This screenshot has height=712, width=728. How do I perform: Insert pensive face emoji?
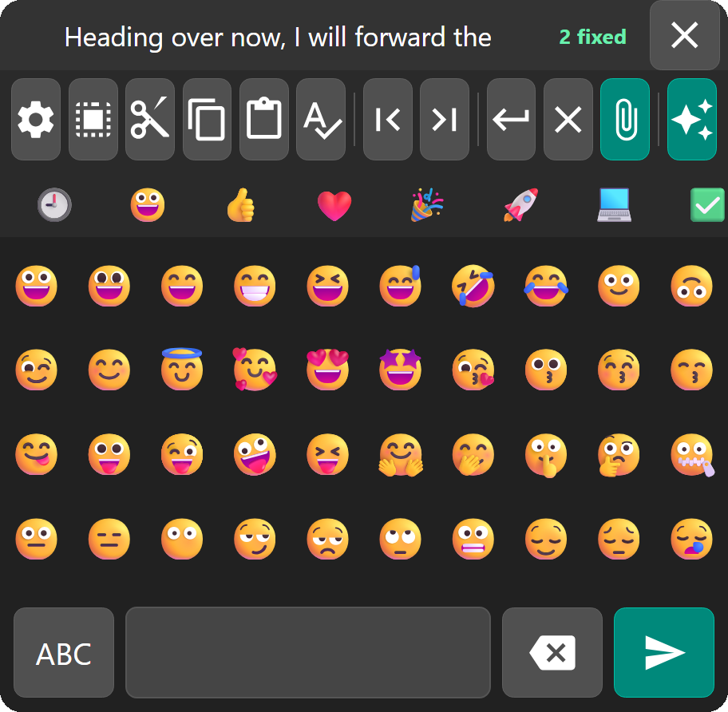[619, 539]
